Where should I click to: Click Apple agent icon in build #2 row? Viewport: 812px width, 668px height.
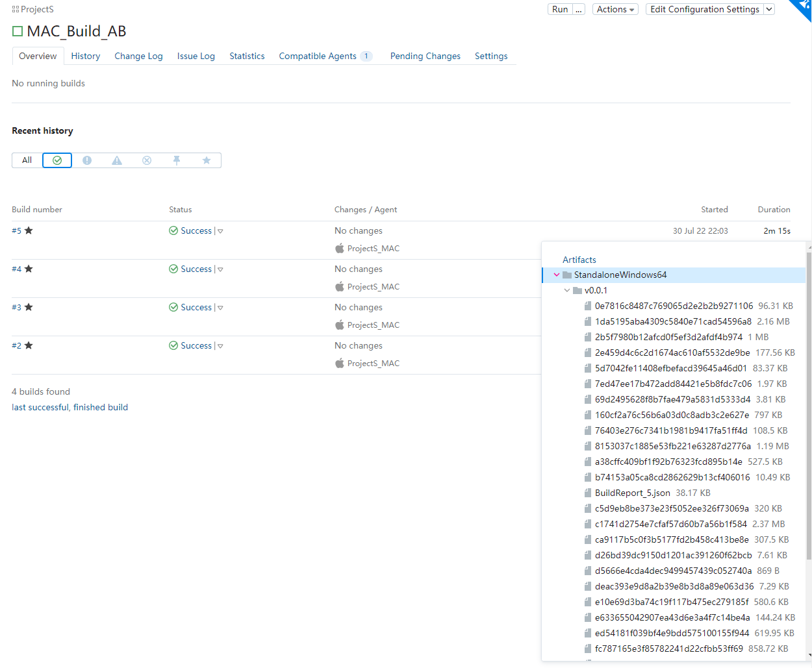[x=339, y=363]
